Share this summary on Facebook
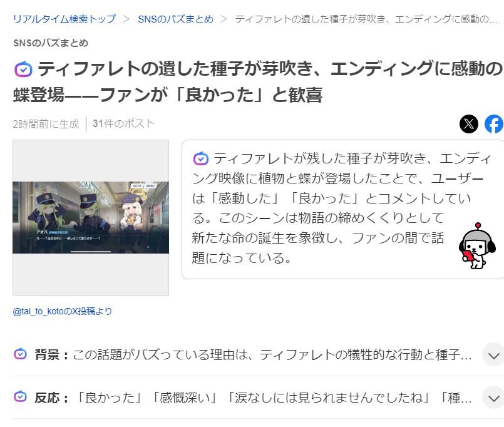Screen dimensions: 504x427 tap(494, 124)
